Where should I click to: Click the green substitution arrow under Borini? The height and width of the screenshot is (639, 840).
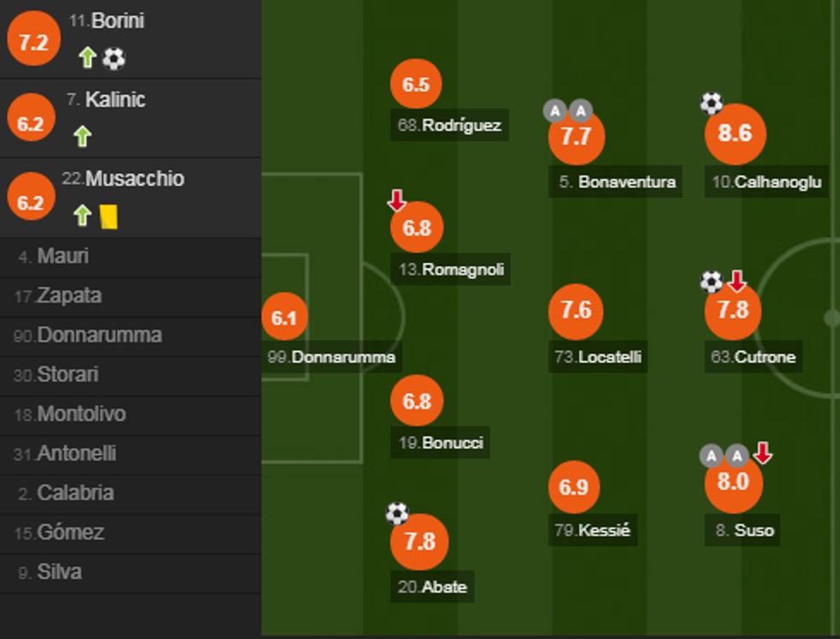coord(87,58)
